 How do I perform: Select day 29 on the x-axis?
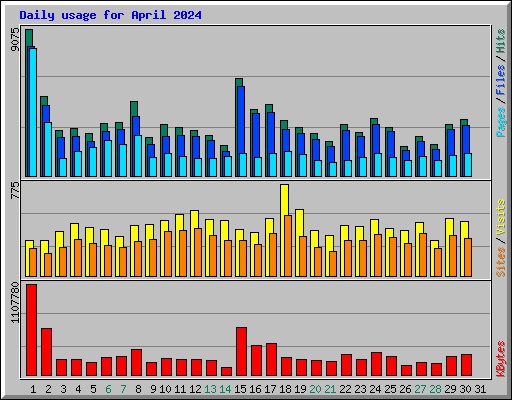click(x=450, y=389)
